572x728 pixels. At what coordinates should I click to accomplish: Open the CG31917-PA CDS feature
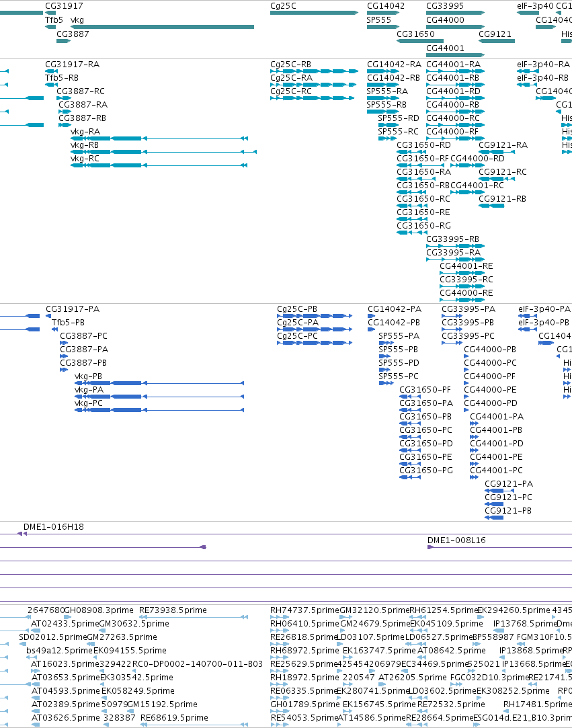point(47,316)
